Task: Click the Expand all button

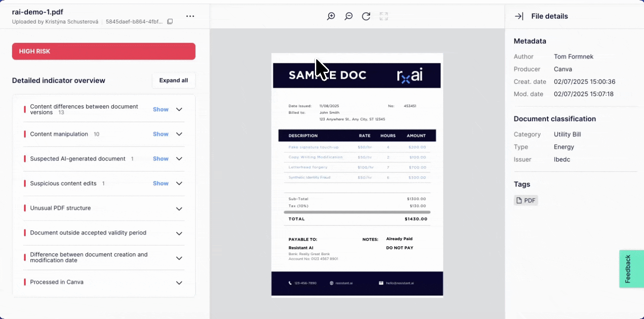Action: tap(173, 80)
